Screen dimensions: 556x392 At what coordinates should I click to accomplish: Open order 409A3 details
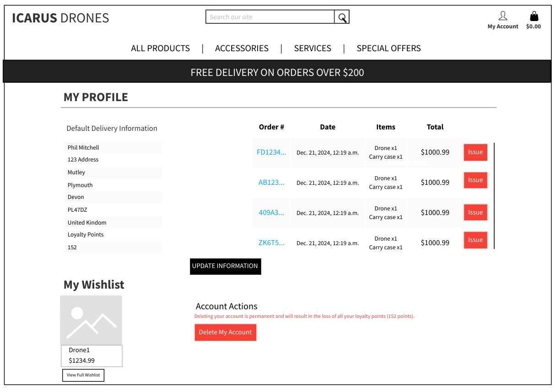[271, 212]
